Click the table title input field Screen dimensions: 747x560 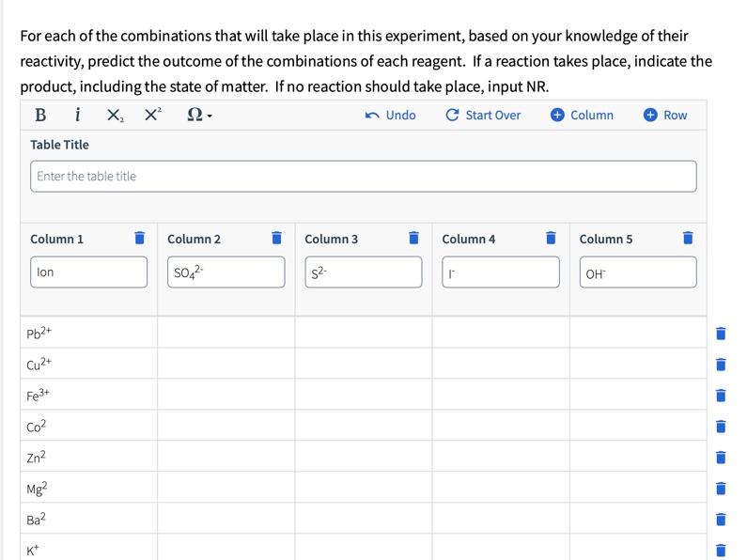click(363, 176)
